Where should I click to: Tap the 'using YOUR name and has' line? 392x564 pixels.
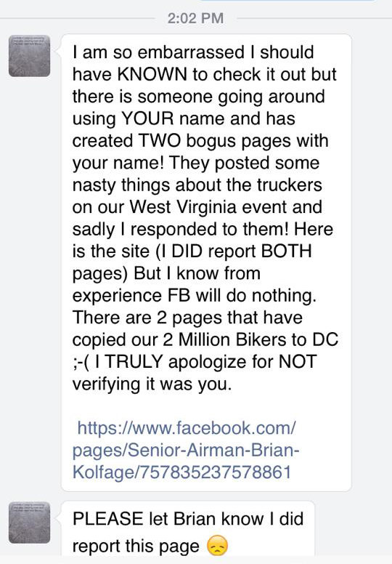(184, 118)
